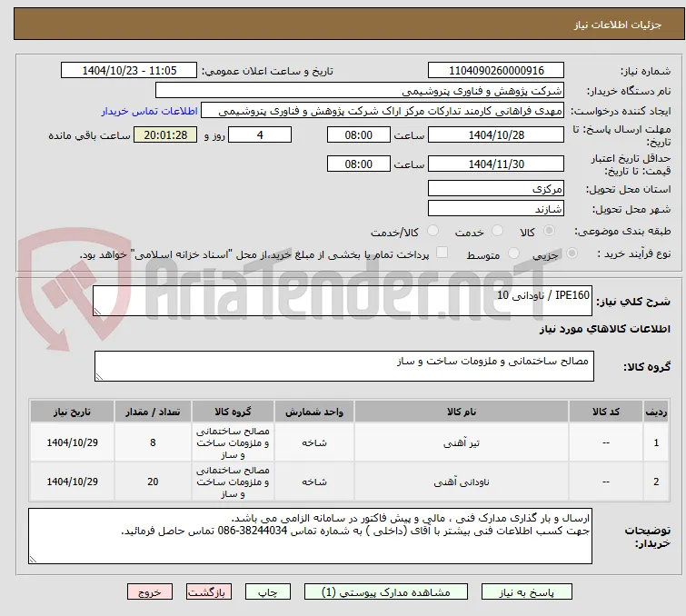Click the توضیحات خریدار text area
The height and width of the screenshot is (616, 686).
[x=310, y=536]
